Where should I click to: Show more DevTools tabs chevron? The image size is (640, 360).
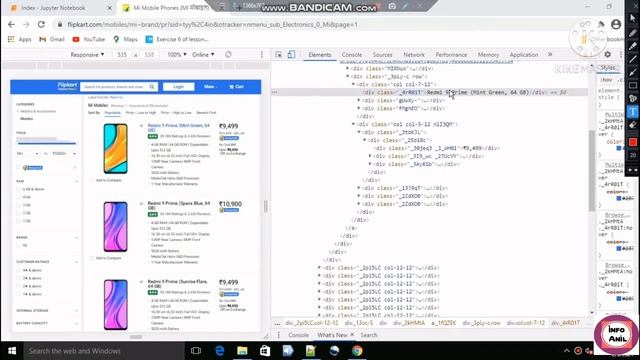pyautogui.click(x=550, y=54)
